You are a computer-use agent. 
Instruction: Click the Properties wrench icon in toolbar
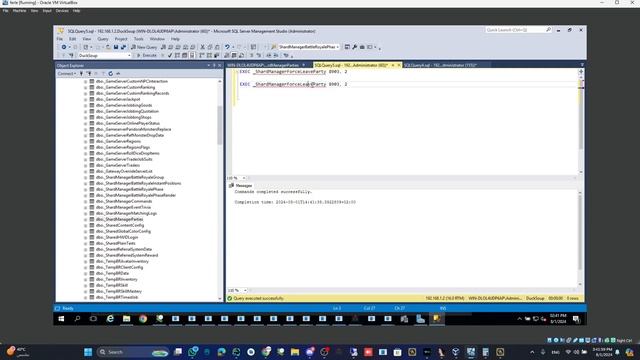pyautogui.click(x=354, y=47)
